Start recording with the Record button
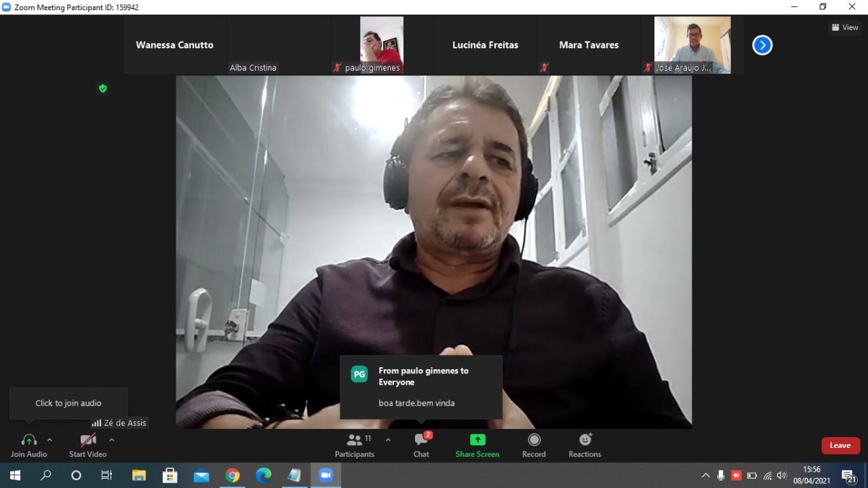Screen dimensions: 868x488 click(x=534, y=445)
